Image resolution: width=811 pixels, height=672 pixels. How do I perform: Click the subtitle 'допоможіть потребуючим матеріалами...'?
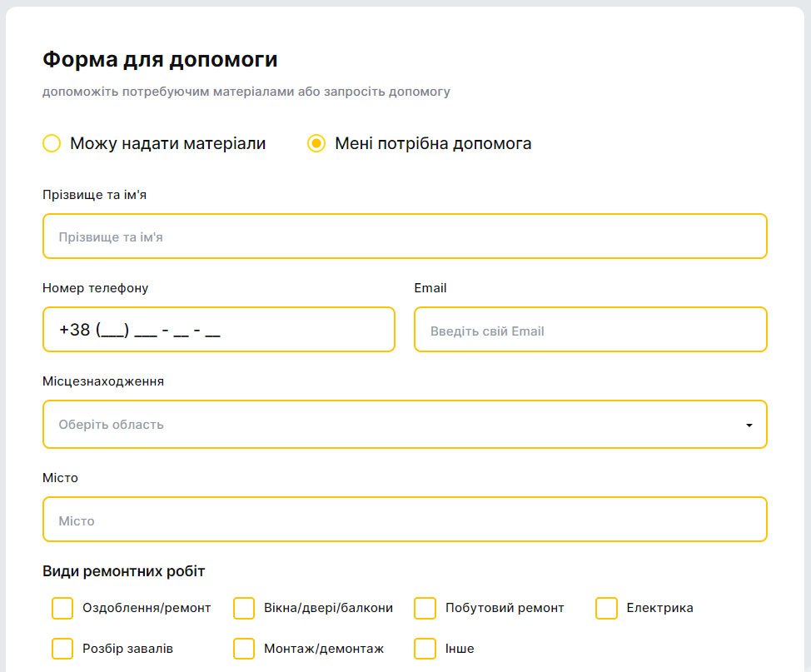pyautogui.click(x=246, y=92)
